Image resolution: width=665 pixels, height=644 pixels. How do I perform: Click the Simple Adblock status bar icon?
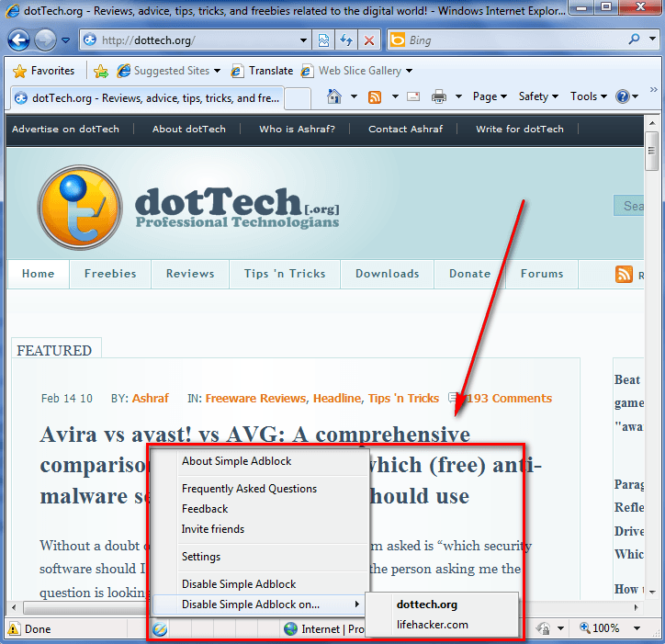coord(160,629)
